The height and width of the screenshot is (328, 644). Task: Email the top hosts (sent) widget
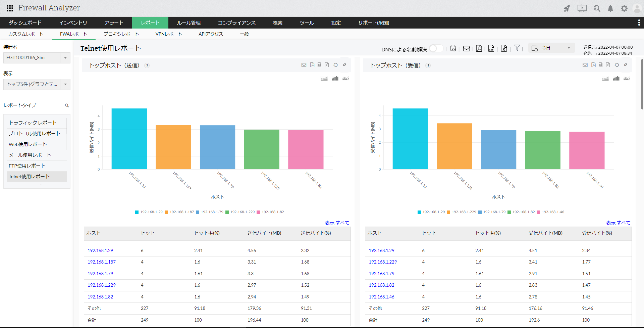304,65
